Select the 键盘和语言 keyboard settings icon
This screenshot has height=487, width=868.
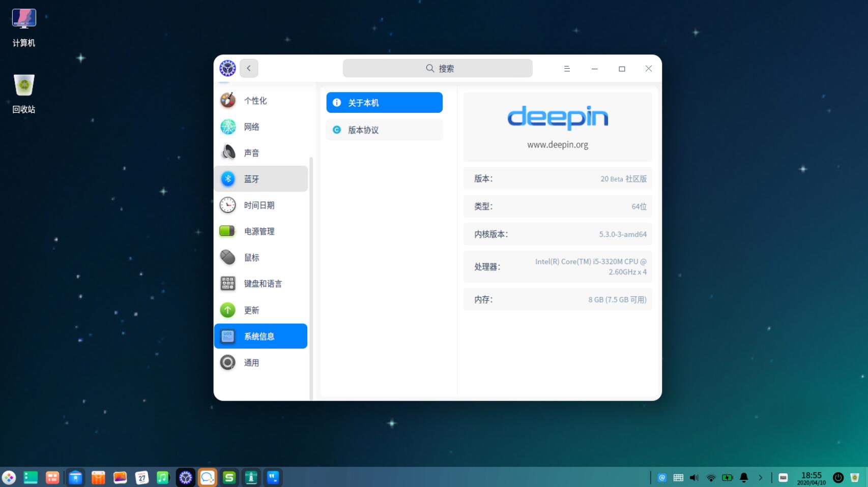tap(227, 283)
